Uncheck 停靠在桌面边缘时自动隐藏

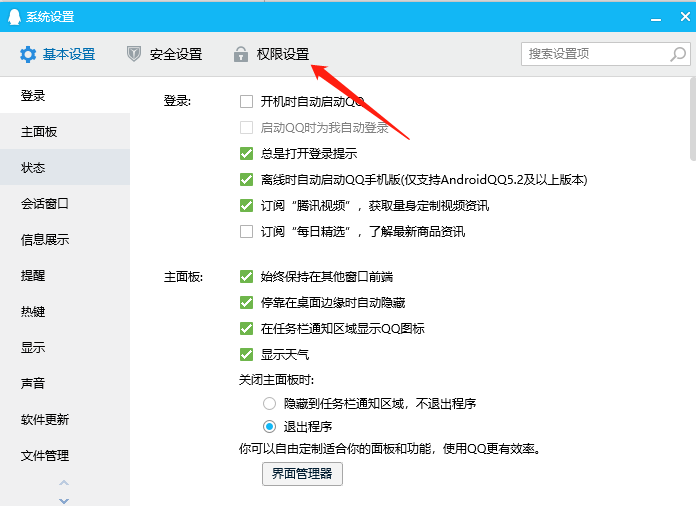246,302
